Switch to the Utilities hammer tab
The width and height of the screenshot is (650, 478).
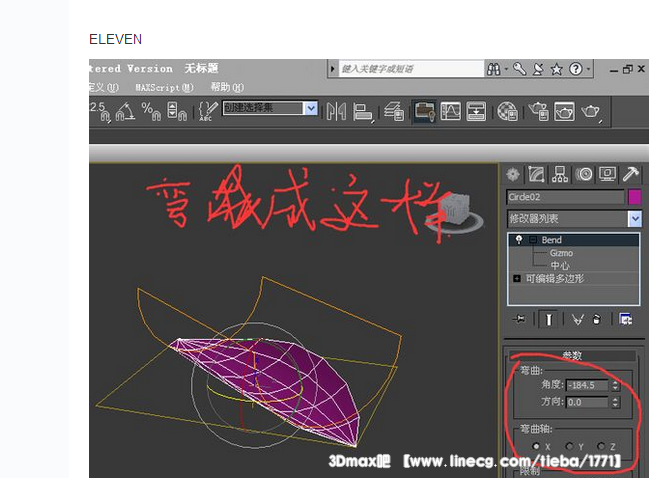(631, 174)
